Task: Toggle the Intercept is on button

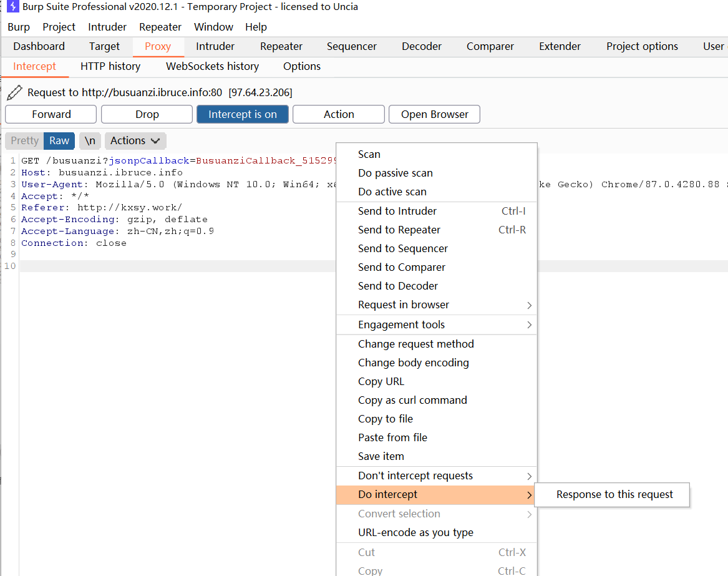Action: [x=243, y=114]
